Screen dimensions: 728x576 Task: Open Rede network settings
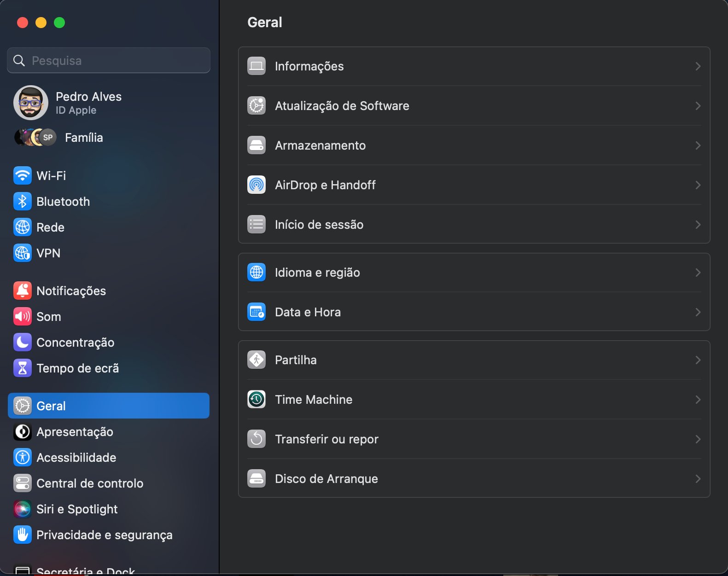point(109,227)
